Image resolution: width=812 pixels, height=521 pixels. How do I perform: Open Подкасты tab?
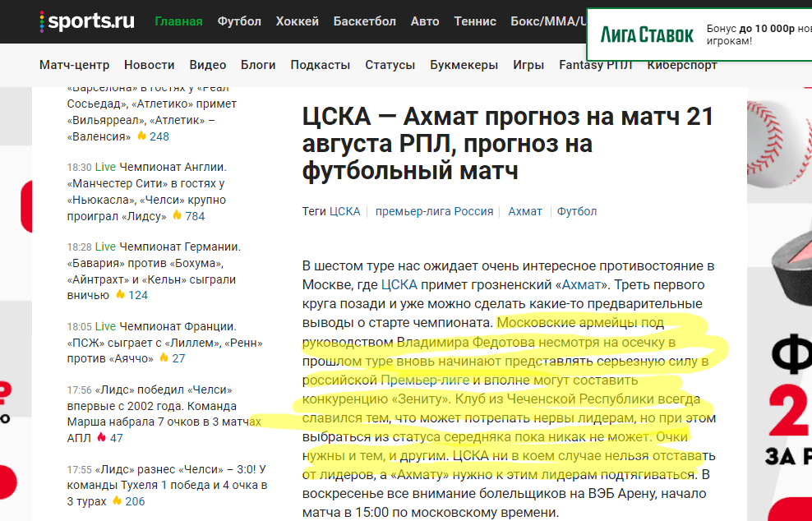pos(320,65)
